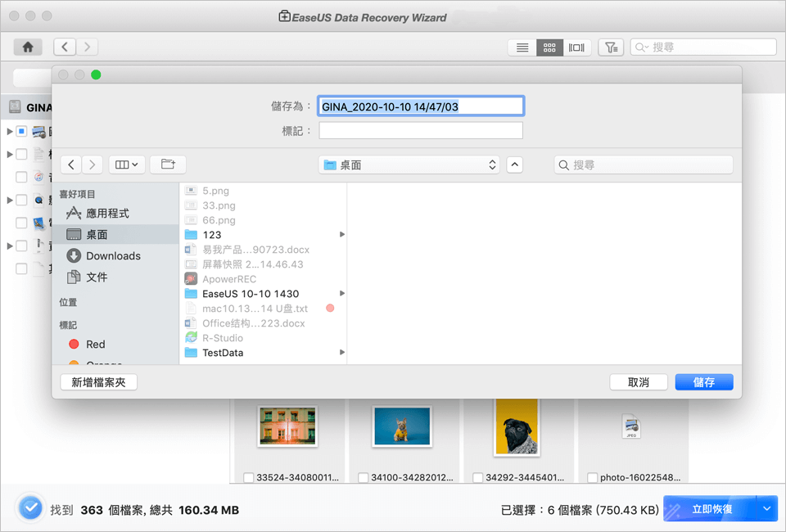The image size is (786, 532).
Task: Select 文件 in the favorites sidebar
Action: tap(96, 277)
